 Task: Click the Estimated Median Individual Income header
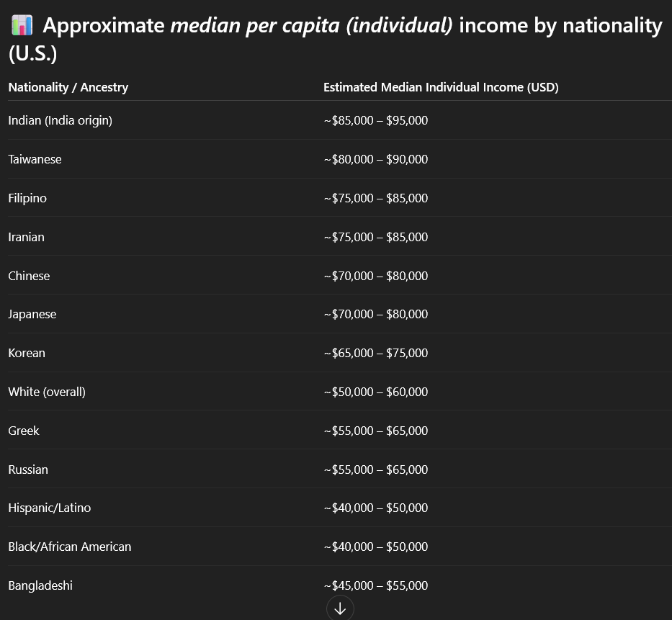coord(441,87)
